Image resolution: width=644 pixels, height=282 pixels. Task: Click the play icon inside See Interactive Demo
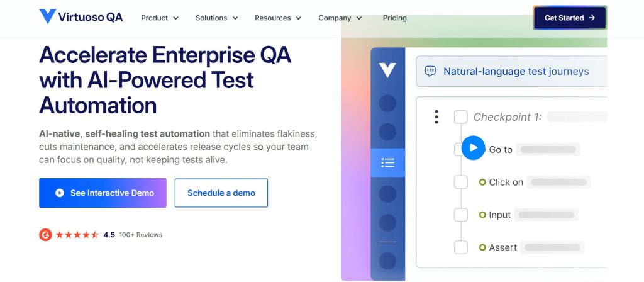(x=60, y=193)
